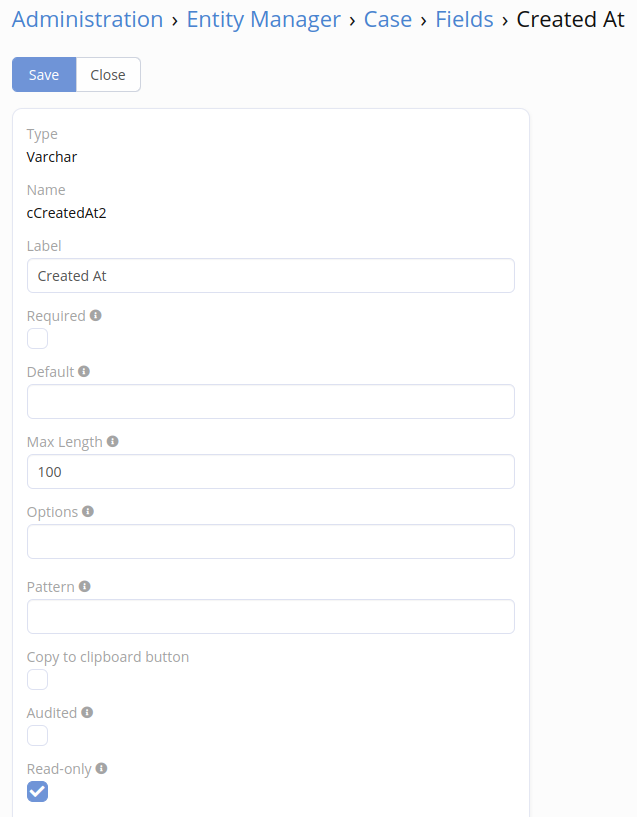Click the Max Length info icon
The height and width of the screenshot is (817, 637).
pyautogui.click(x=113, y=442)
